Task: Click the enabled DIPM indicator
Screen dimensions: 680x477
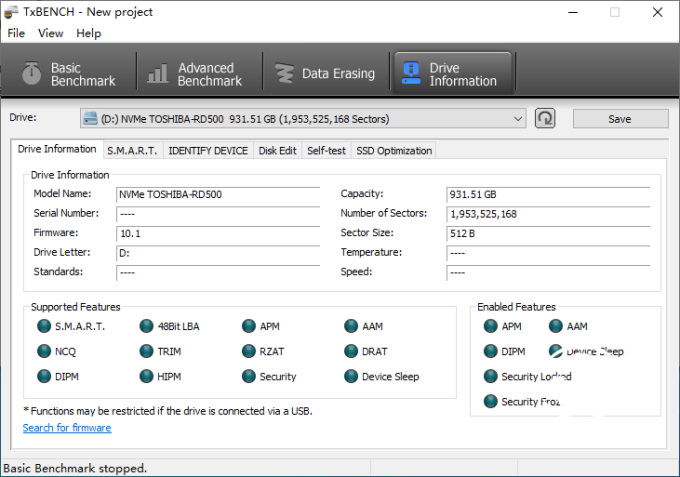Action: [490, 351]
